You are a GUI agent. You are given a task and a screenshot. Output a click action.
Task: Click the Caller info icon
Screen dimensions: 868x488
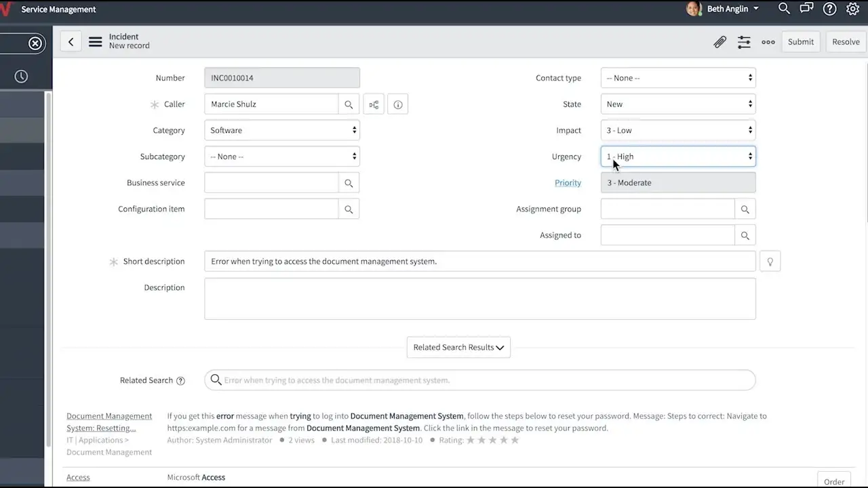398,104
